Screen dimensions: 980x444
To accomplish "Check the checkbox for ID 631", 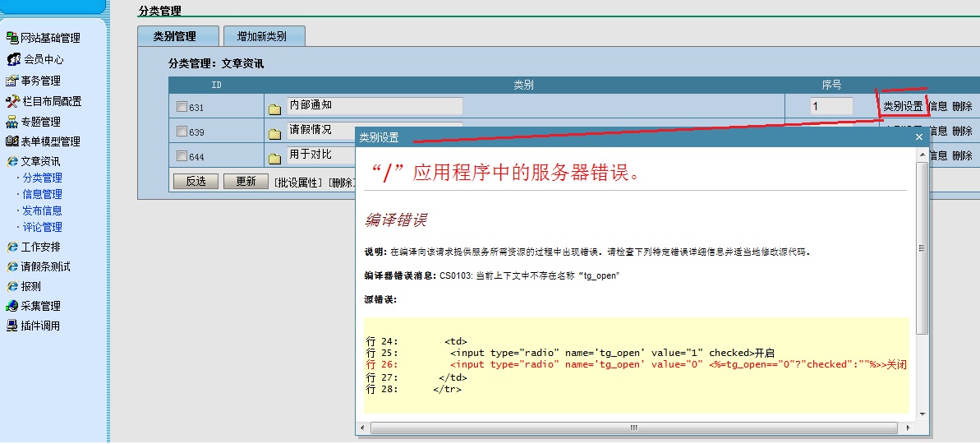I will tap(182, 107).
